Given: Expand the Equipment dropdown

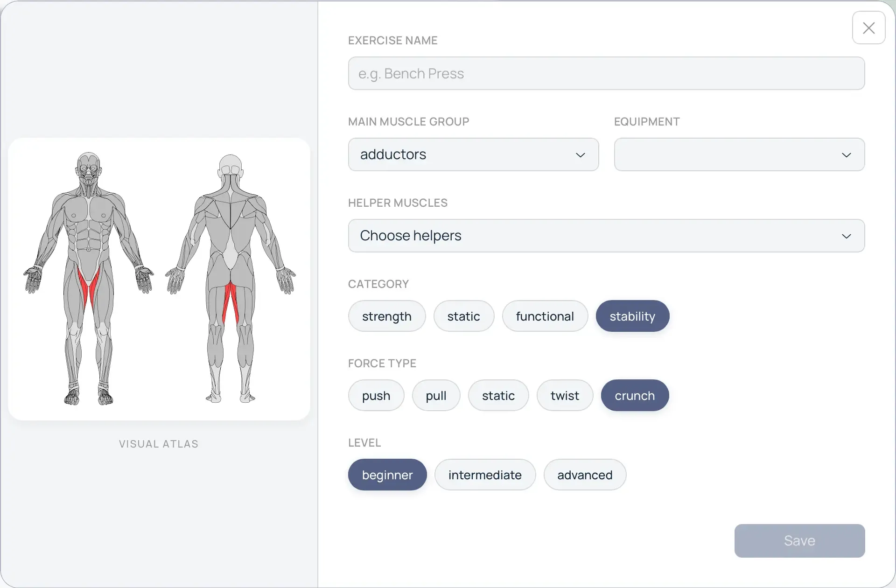Looking at the screenshot, I should pos(739,154).
